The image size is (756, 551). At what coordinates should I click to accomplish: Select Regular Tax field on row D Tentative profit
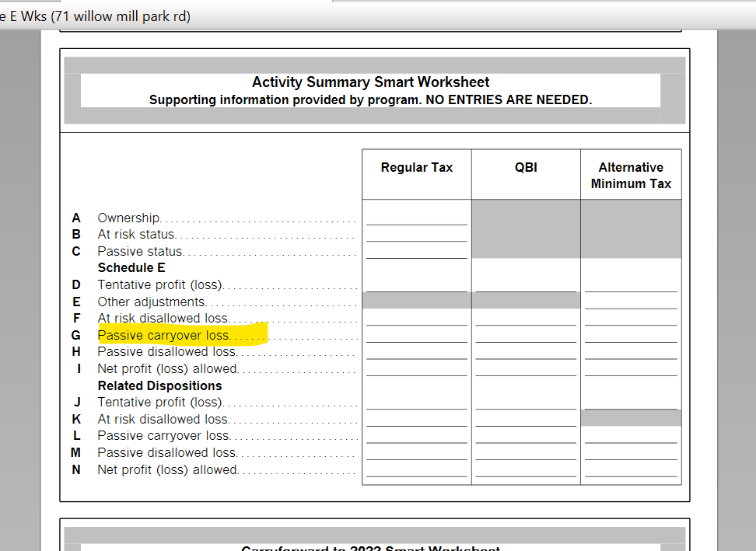tap(417, 284)
